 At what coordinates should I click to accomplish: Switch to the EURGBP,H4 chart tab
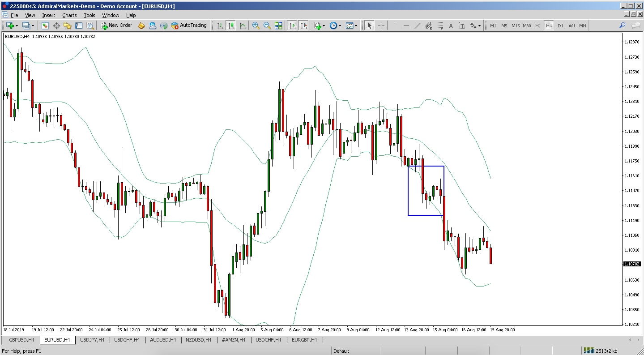(x=304, y=340)
